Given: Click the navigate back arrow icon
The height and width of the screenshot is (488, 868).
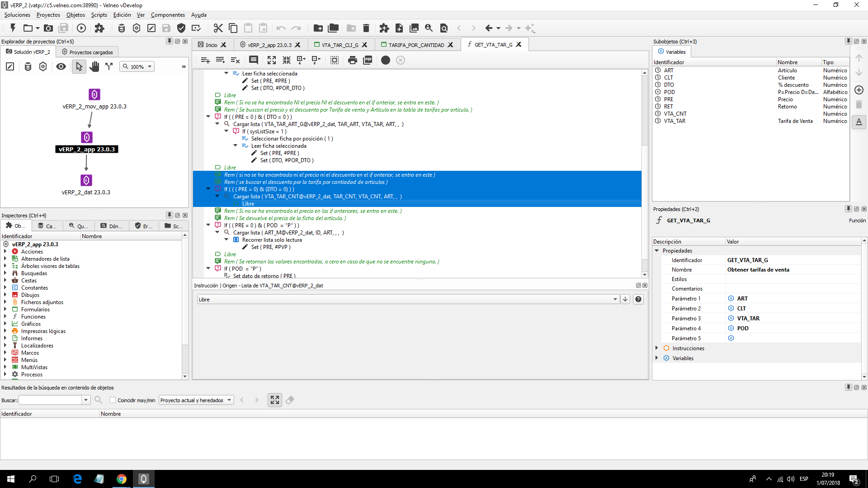Looking at the screenshot, I should [489, 28].
